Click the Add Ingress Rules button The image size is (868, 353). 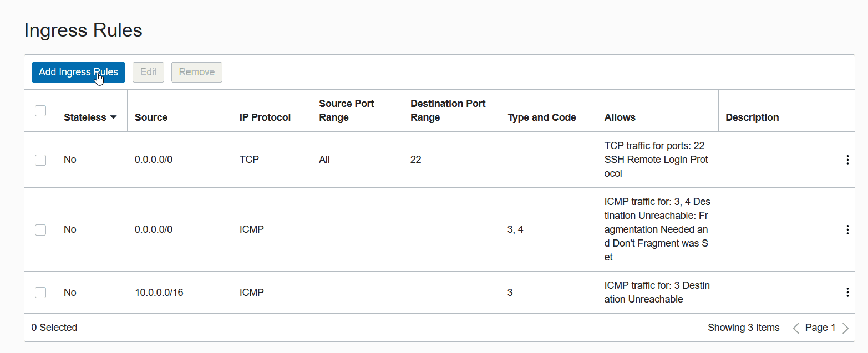tap(78, 72)
